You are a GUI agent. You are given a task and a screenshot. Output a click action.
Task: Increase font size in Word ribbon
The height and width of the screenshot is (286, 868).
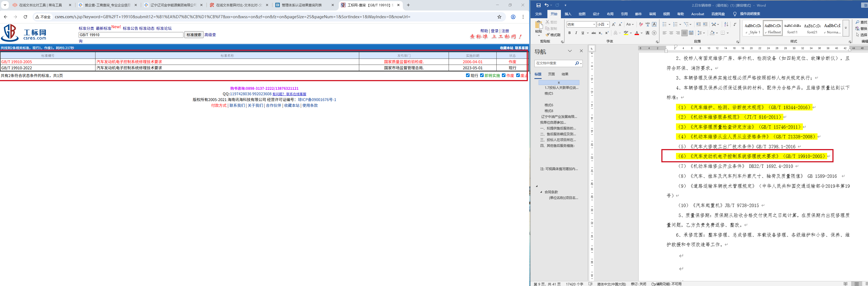point(614,24)
